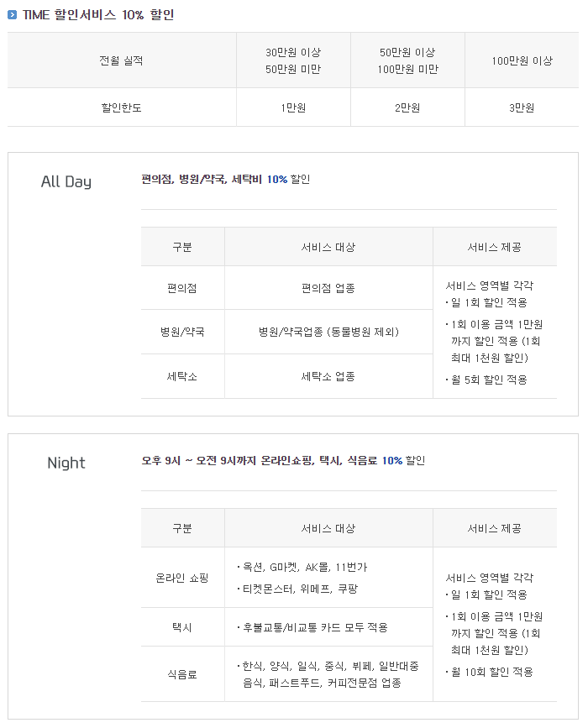This screenshot has height=728, width=588.
Task: Click the All Day section title
Action: (x=66, y=181)
